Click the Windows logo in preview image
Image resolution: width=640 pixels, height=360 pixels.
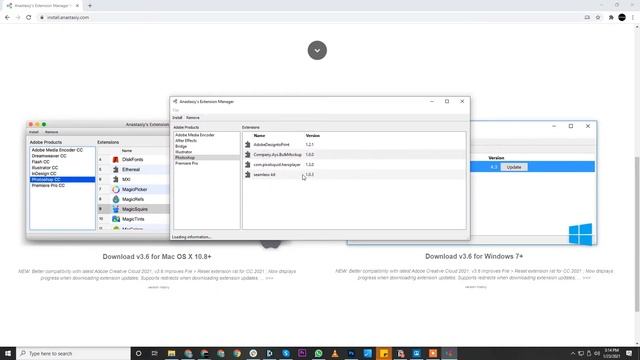(x=580, y=234)
